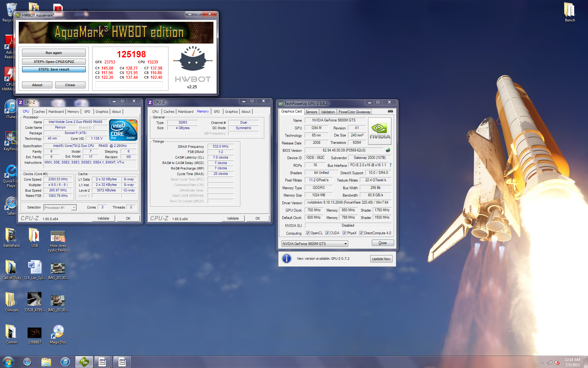Open Graphics tab in left CPU-Z window
The height and width of the screenshot is (368, 588).
pyautogui.click(x=102, y=112)
